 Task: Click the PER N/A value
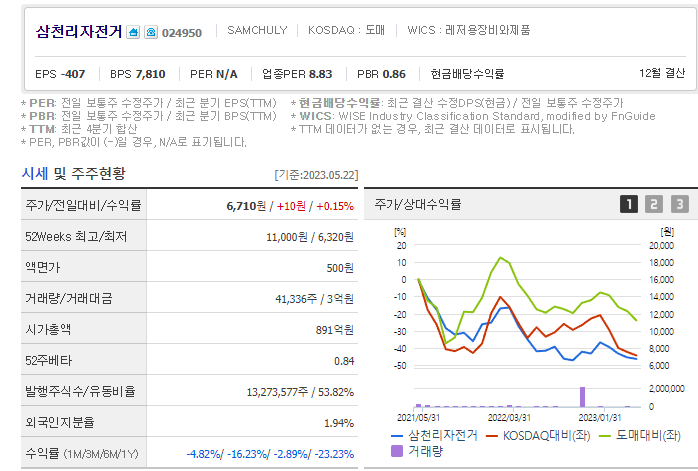click(x=214, y=74)
